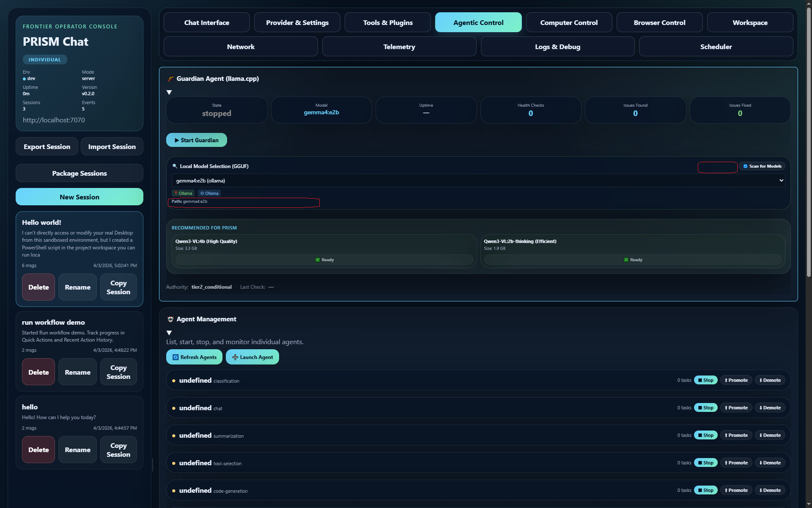Select the Agentic Control tab
812x508 pixels.
pos(478,22)
